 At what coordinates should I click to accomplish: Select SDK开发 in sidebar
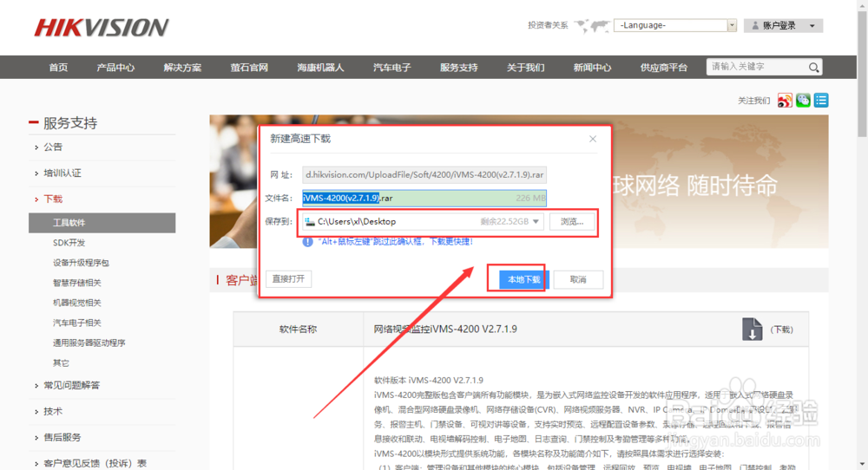point(69,243)
